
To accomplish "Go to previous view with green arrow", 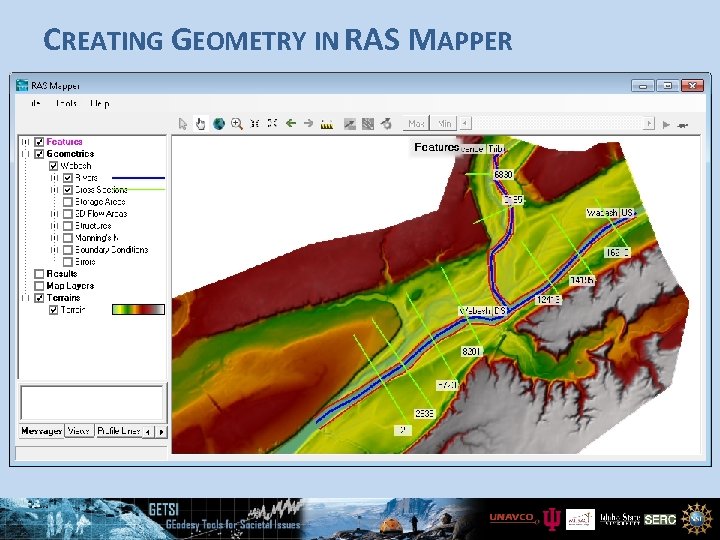I will tap(290, 124).
